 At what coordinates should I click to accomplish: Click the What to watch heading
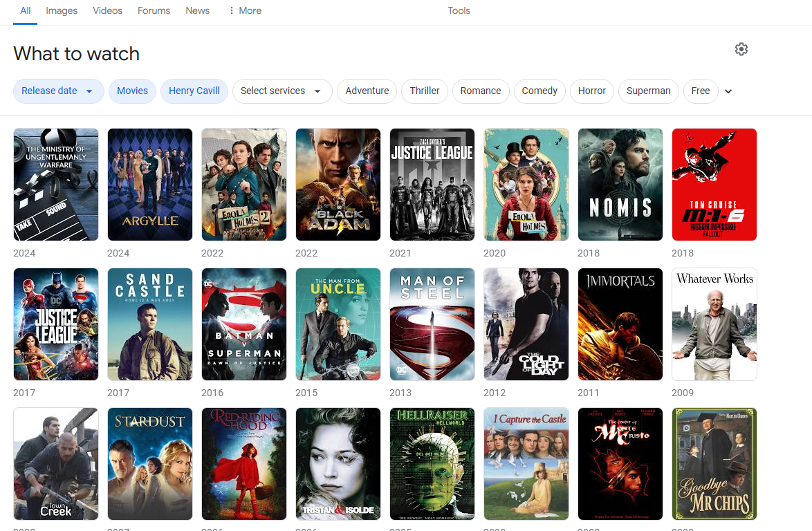coord(77,54)
